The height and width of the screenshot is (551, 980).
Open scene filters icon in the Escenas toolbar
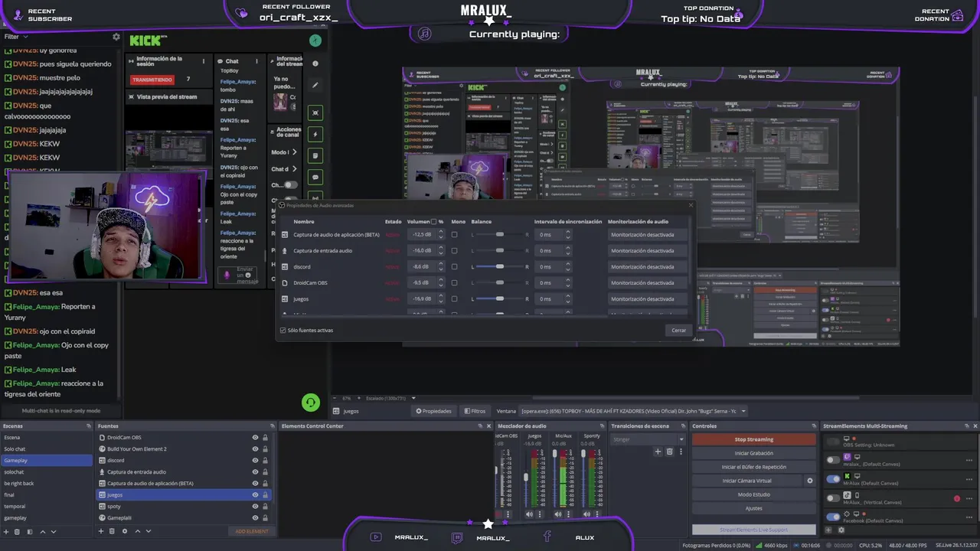(30, 531)
